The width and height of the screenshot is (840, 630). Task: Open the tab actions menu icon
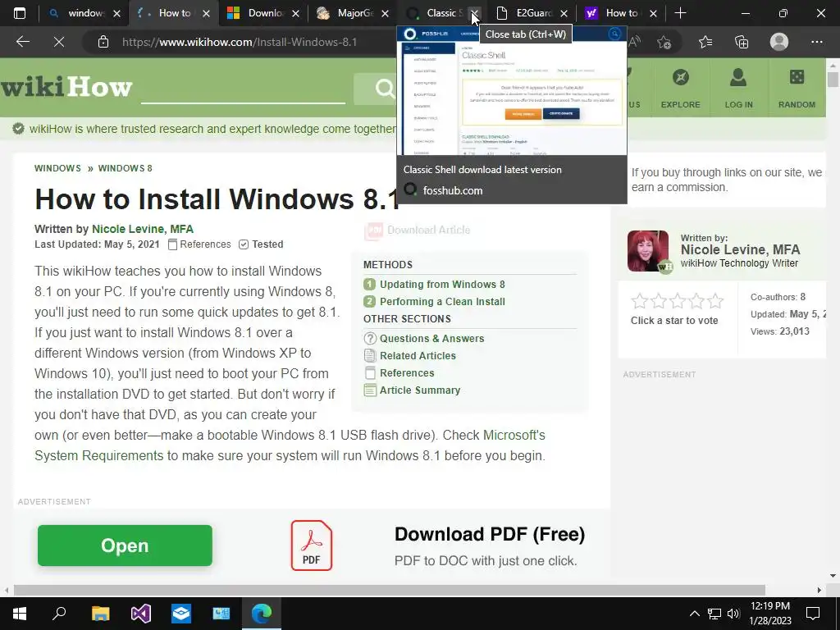click(20, 13)
